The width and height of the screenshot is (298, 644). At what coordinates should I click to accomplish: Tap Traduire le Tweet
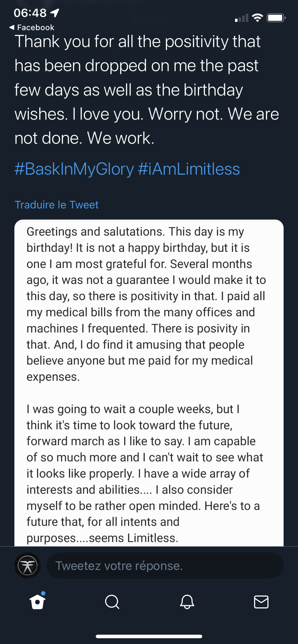(57, 204)
